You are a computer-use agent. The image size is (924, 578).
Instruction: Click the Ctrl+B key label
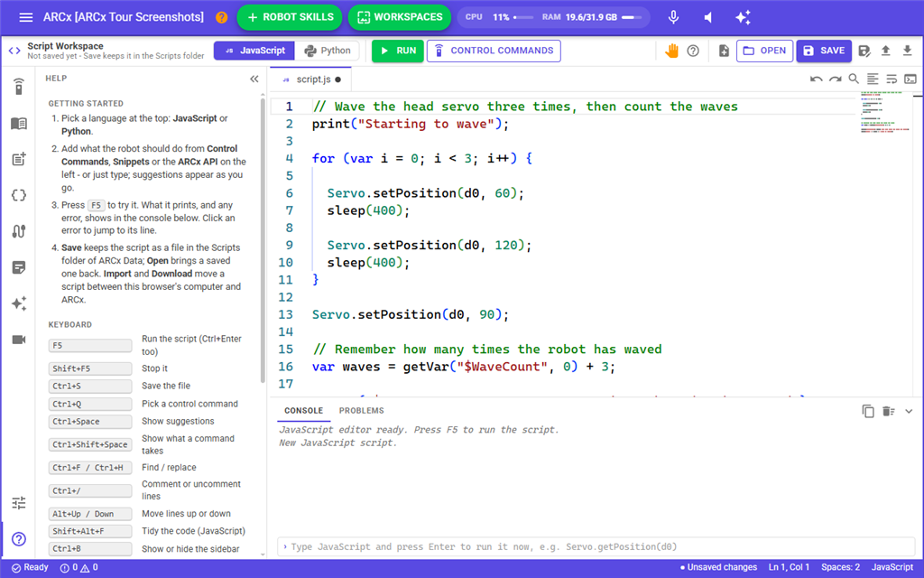click(90, 548)
